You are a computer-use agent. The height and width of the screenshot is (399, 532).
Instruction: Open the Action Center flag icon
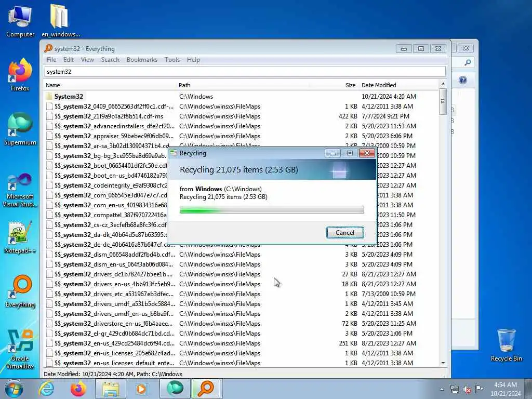pos(479,389)
